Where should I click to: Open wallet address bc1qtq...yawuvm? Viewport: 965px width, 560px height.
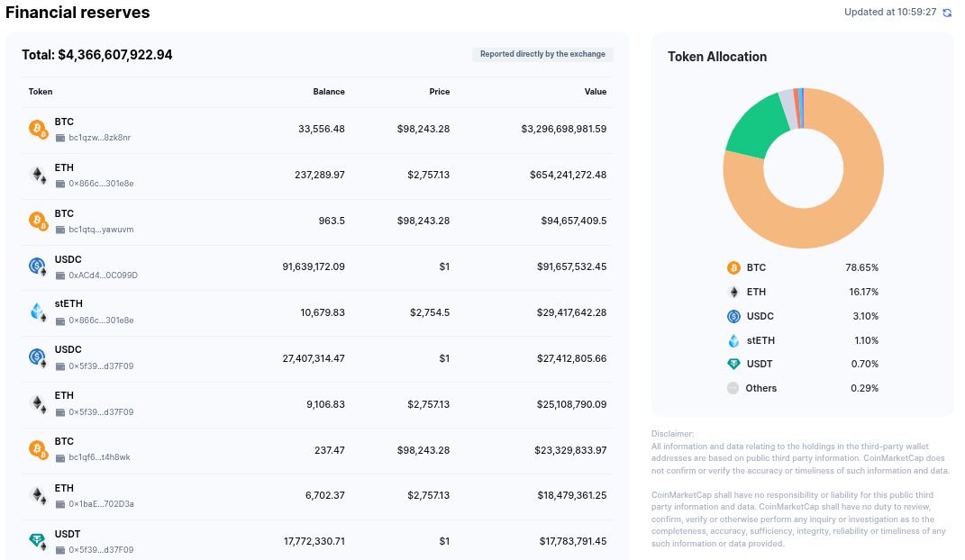point(101,230)
